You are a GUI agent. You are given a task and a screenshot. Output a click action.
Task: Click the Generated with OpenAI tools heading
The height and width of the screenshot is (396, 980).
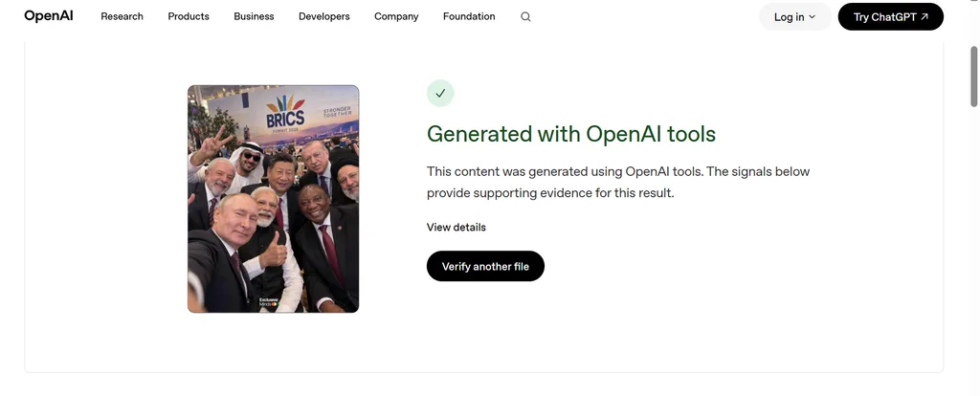571,134
